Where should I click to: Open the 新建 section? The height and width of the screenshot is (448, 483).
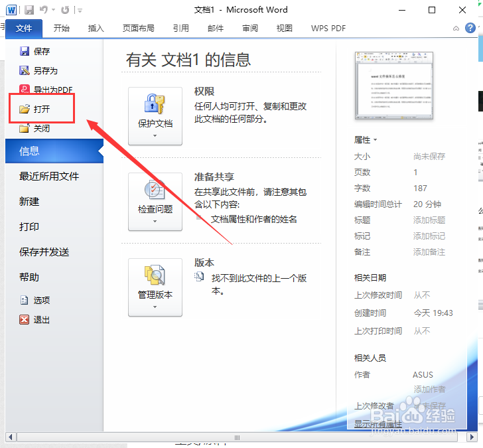[x=29, y=202]
